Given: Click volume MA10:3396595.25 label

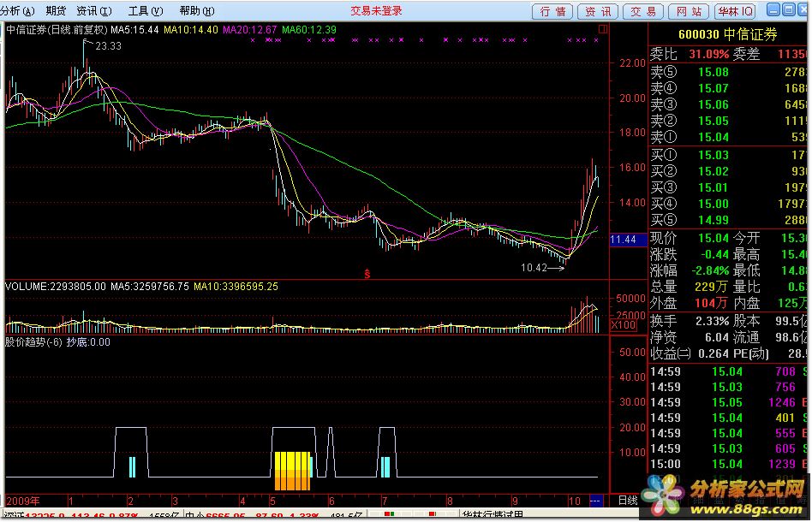Looking at the screenshot, I should (x=236, y=286).
